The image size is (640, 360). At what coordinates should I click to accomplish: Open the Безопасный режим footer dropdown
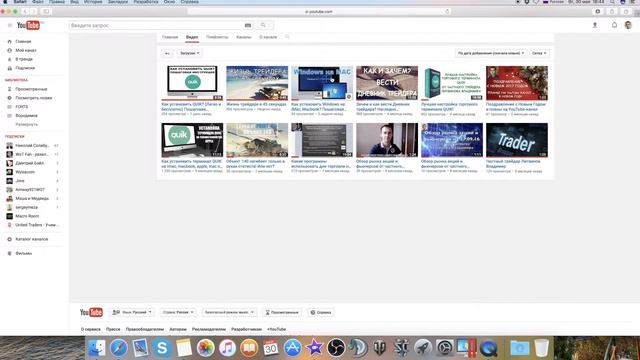pyautogui.click(x=229, y=312)
